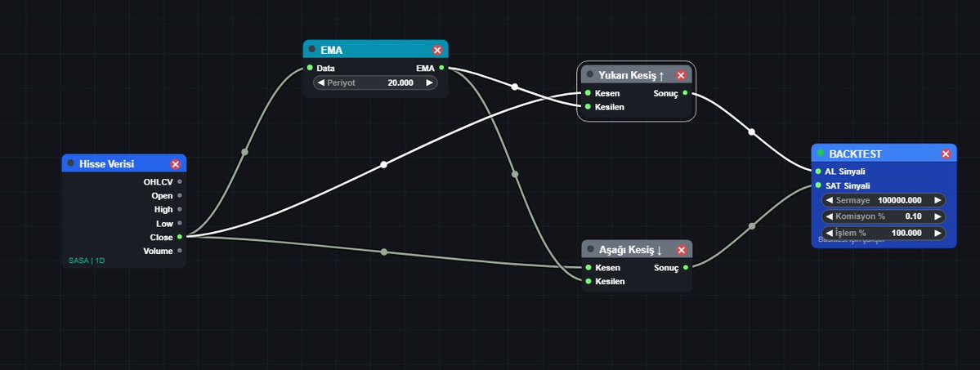The width and height of the screenshot is (980, 370).
Task: Click the SAT Sinyali input port
Action: click(818, 185)
